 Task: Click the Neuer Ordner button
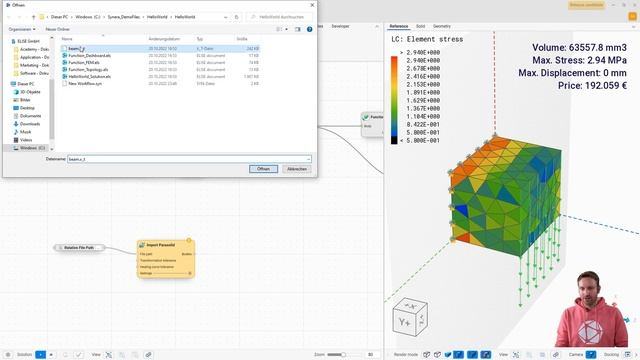pyautogui.click(x=58, y=29)
